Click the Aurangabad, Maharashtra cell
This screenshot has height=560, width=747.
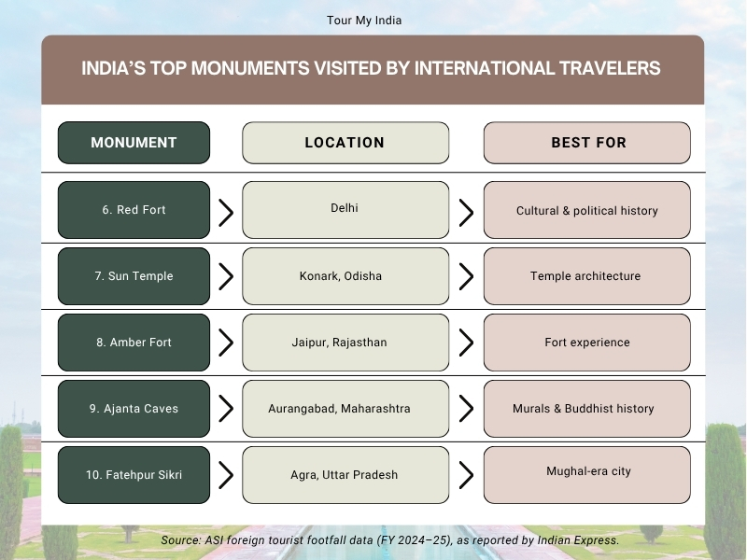[345, 409]
